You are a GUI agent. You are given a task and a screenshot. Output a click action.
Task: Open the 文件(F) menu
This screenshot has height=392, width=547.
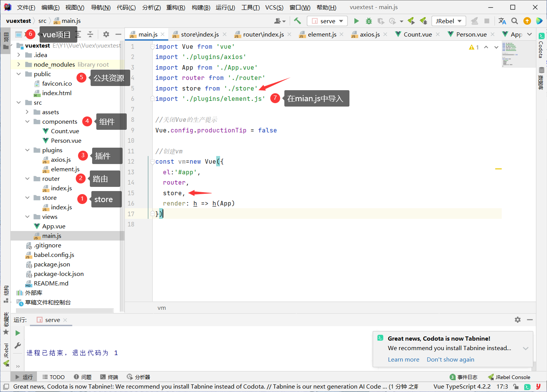[26, 7]
